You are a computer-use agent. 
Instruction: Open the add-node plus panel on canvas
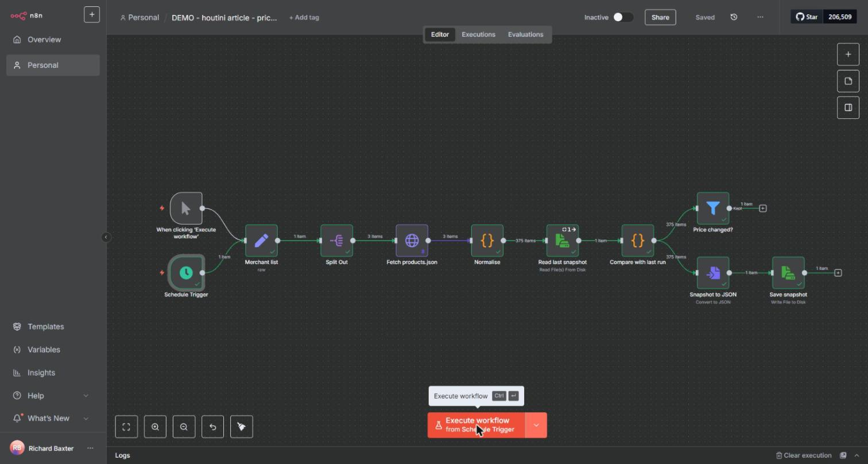click(848, 55)
